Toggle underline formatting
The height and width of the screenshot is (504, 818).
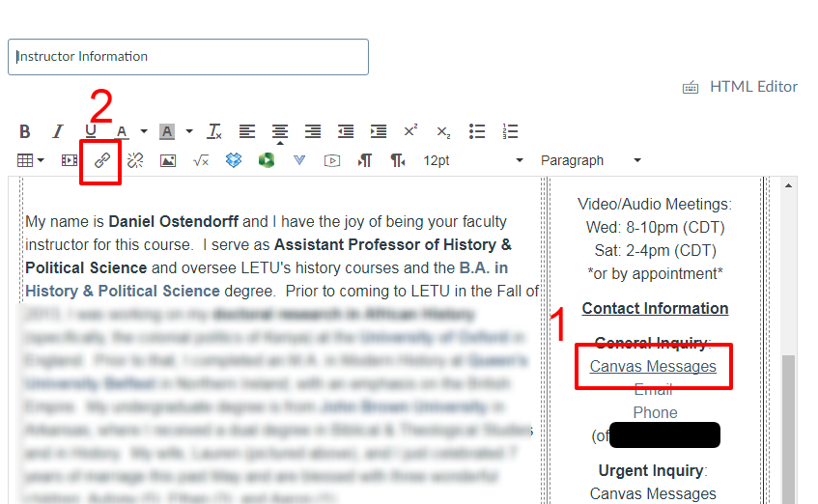coord(91,131)
